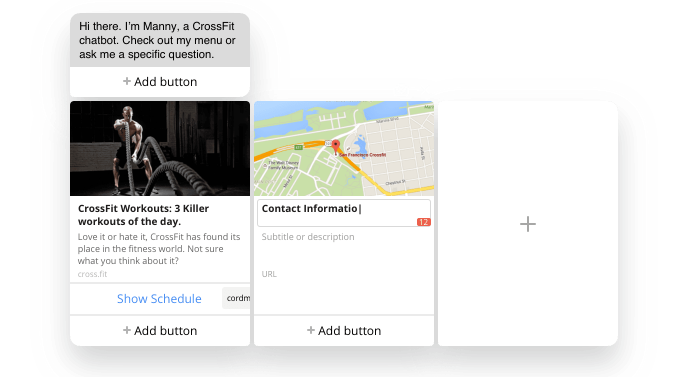The width and height of the screenshot is (692, 377).
Task: Edit the cross.fit URL text
Action: point(92,274)
